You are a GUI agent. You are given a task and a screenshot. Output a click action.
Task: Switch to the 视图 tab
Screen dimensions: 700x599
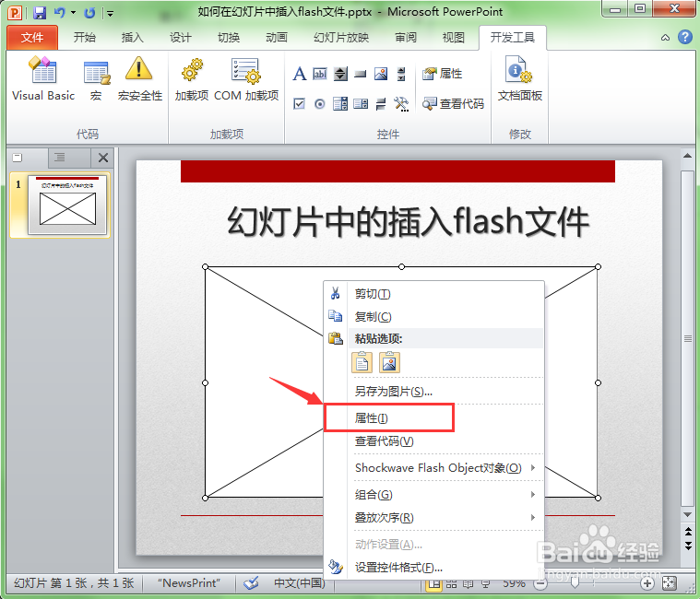tap(453, 38)
